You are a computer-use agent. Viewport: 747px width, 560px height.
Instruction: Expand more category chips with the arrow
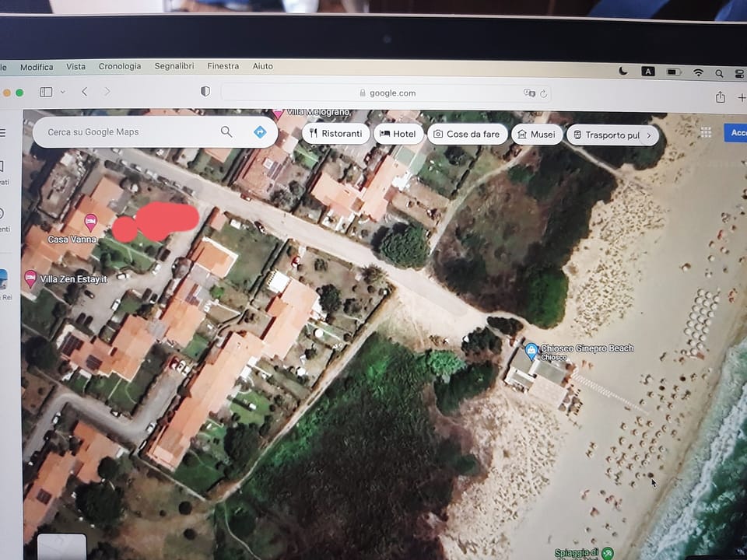[x=648, y=135]
